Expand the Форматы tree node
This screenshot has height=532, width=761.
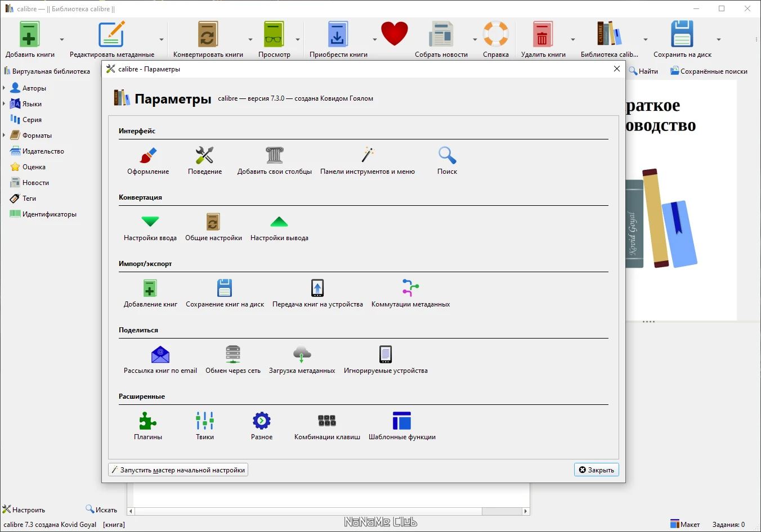coord(4,136)
